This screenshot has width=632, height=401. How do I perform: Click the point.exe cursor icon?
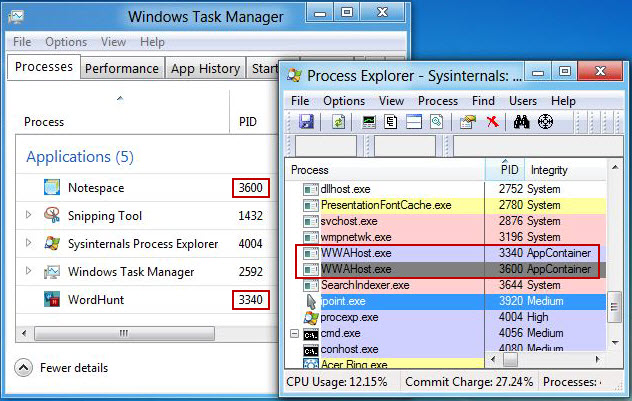click(311, 301)
